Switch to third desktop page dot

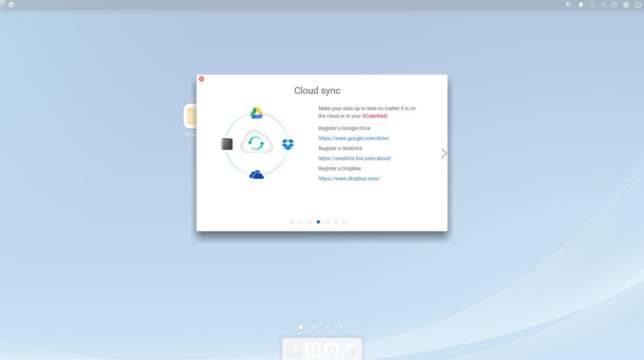327,327
